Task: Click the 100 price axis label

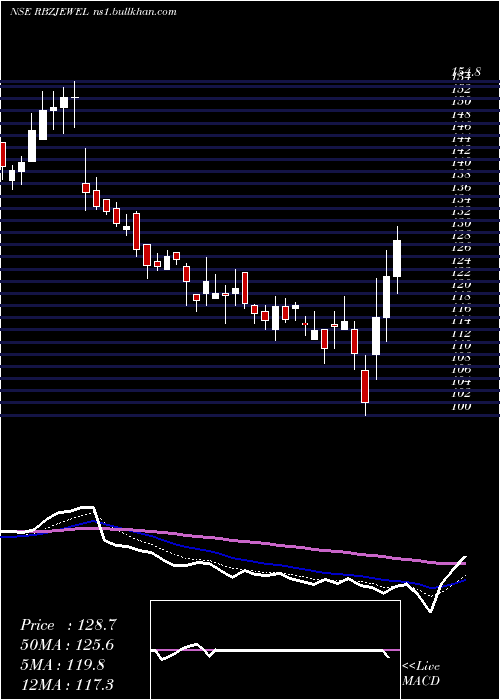Action: tap(462, 406)
